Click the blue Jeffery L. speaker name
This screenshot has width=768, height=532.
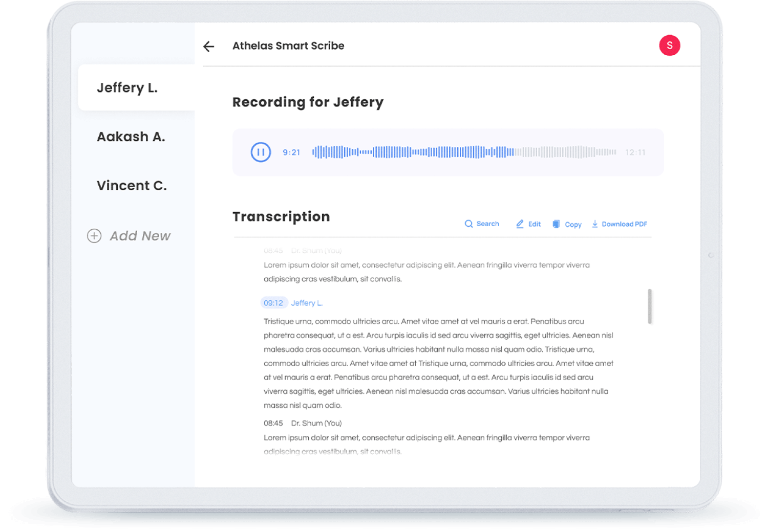(307, 303)
